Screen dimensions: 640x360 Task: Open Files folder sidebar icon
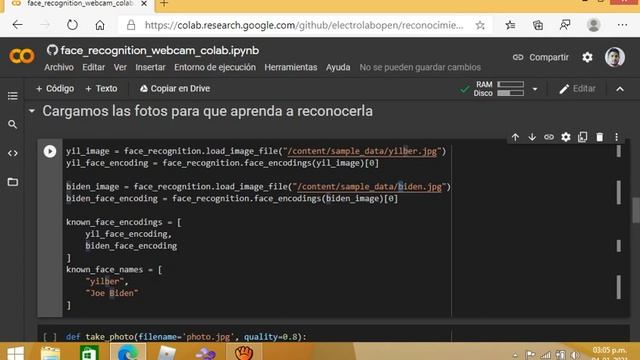13,182
